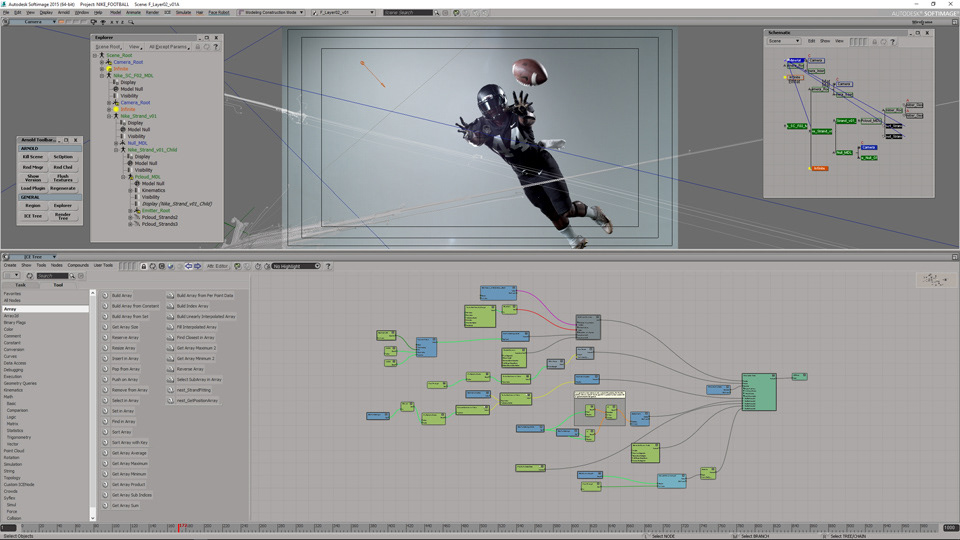Screen dimensions: 960x540
Task: Click the Get Array Size node icon
Action: [105, 327]
